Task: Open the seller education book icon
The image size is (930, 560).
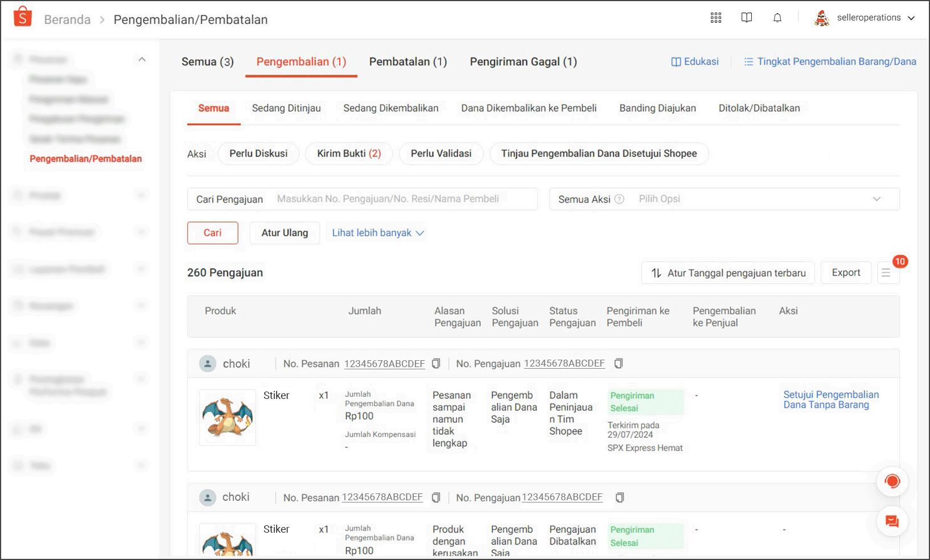Action: tap(747, 18)
